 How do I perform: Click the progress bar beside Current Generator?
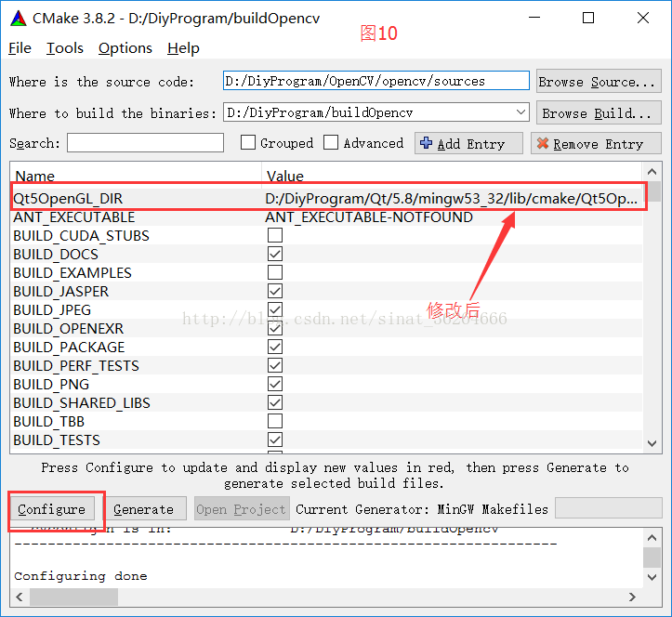pos(608,508)
